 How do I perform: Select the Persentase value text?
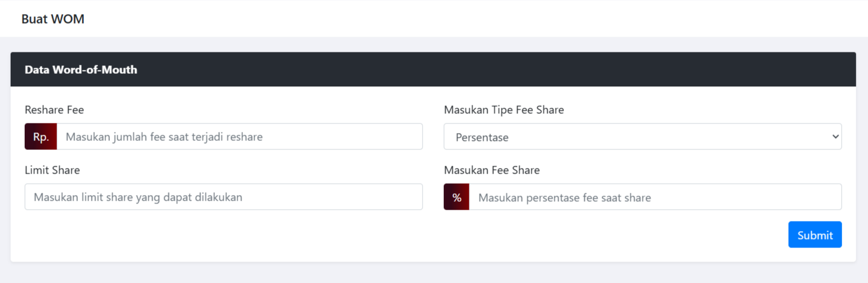click(482, 137)
